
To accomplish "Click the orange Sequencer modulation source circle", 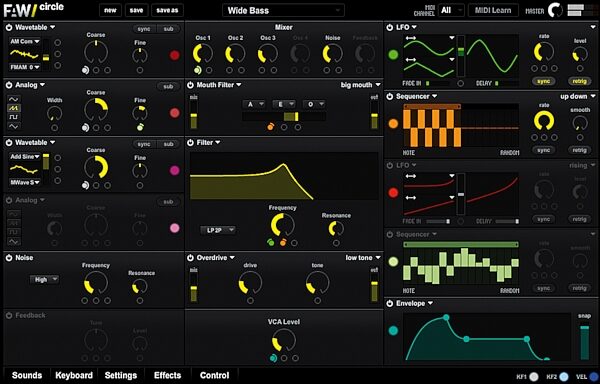I will pos(393,124).
